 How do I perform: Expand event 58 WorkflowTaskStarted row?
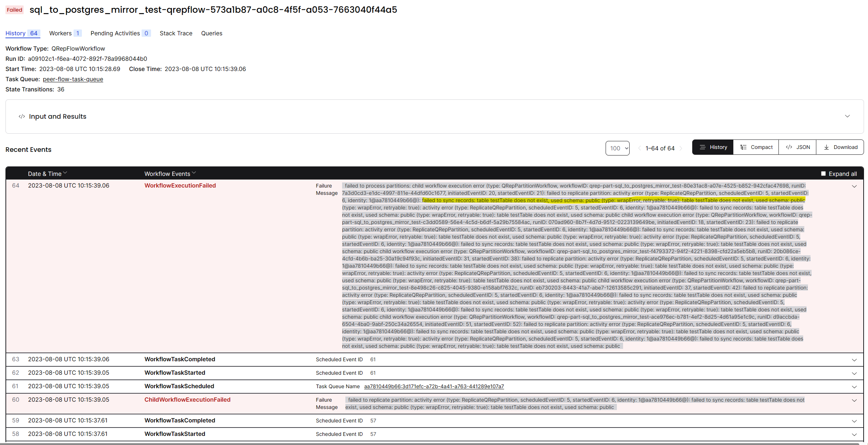(854, 434)
